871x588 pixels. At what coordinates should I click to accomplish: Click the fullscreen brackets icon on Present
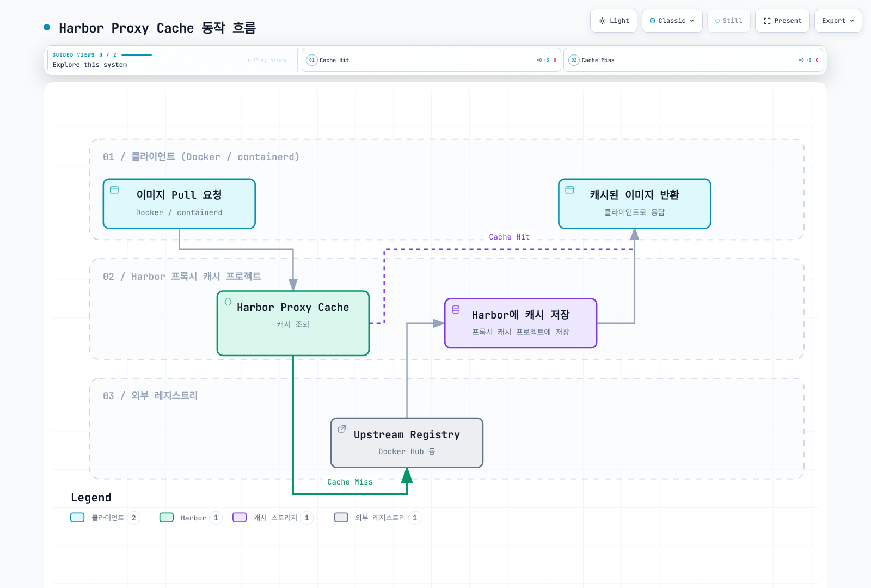(767, 21)
